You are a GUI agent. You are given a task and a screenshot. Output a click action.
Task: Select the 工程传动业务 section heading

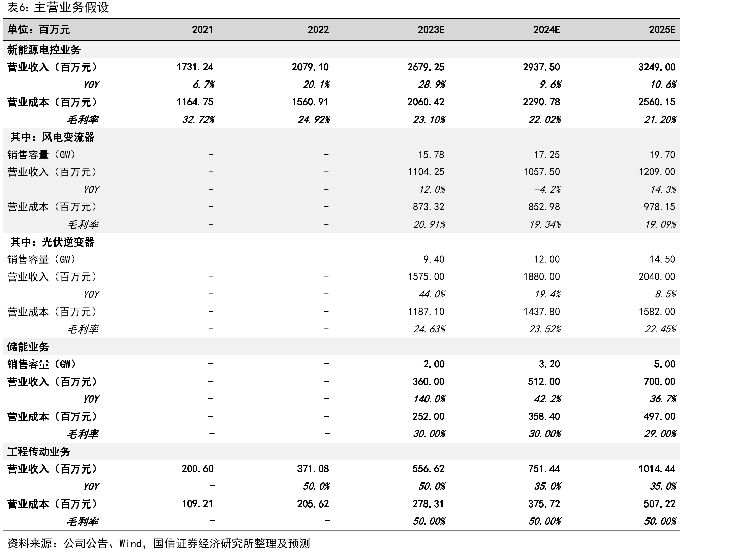pos(38,451)
